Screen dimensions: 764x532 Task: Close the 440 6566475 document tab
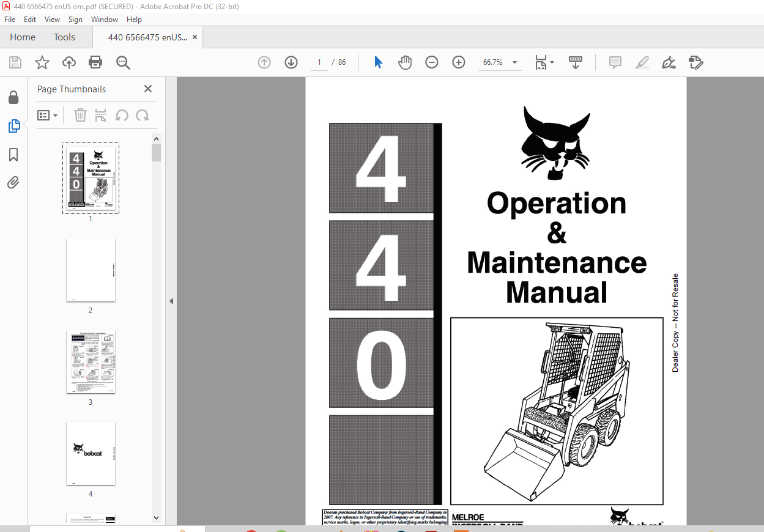(x=195, y=37)
